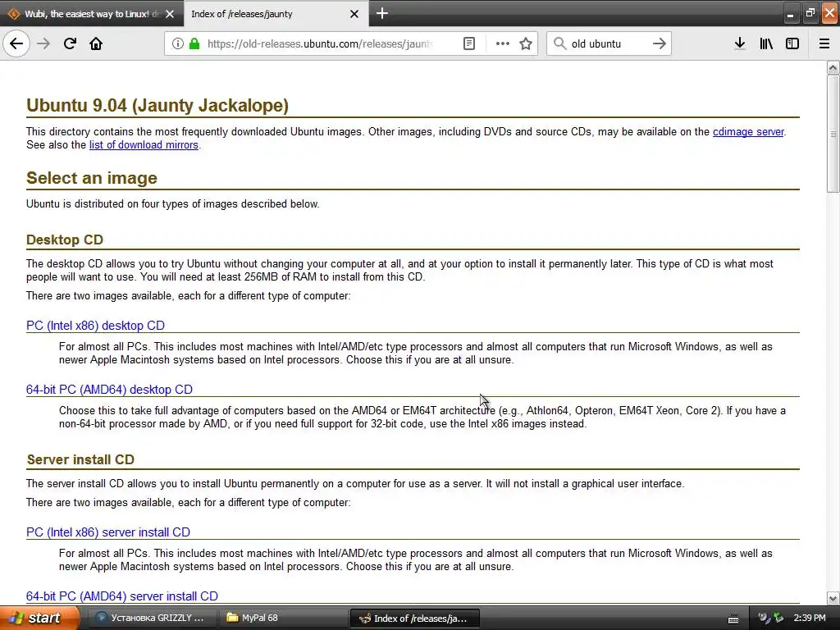
Task: Click the 'Desktop CD' heading
Action: coord(65,240)
